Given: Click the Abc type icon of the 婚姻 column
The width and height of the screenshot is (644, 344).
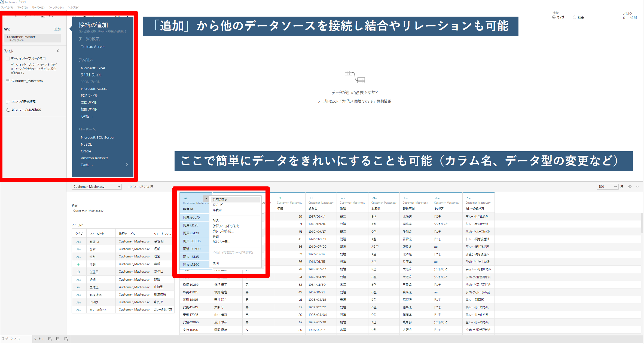Looking at the screenshot, I should (343, 198).
